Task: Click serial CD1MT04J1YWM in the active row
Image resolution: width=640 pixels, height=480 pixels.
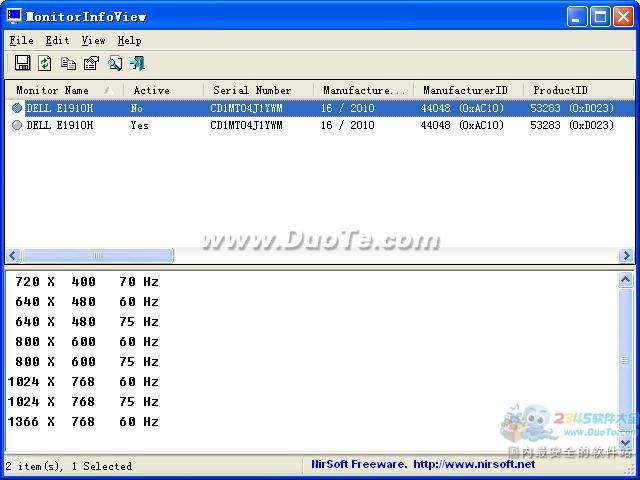Action: (246, 125)
